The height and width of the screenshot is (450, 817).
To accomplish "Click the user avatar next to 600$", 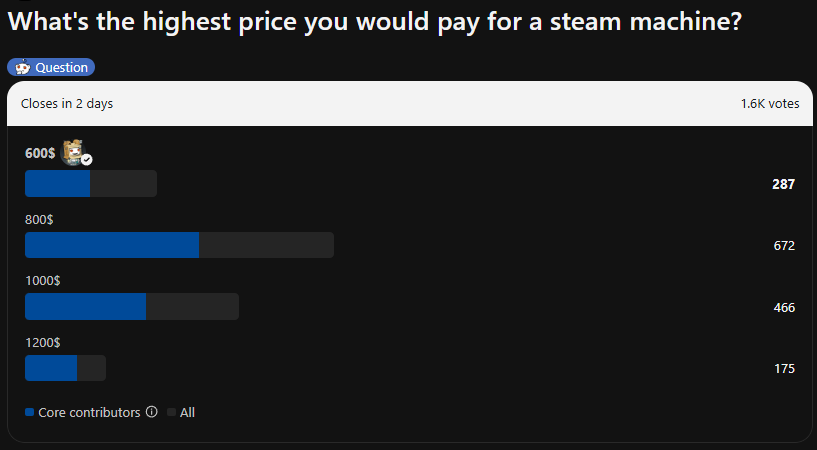I will [73, 153].
